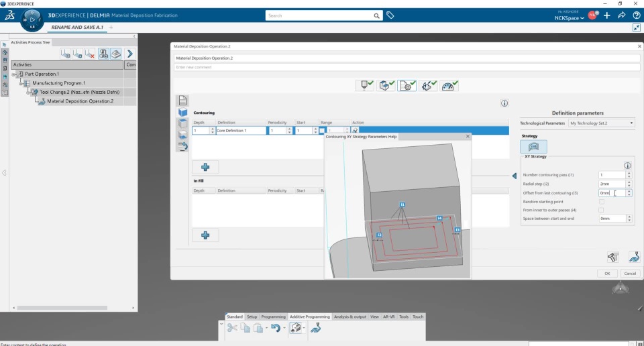Screen dimensions: 644x346
Task: Click the Cancel button
Action: click(x=630, y=274)
